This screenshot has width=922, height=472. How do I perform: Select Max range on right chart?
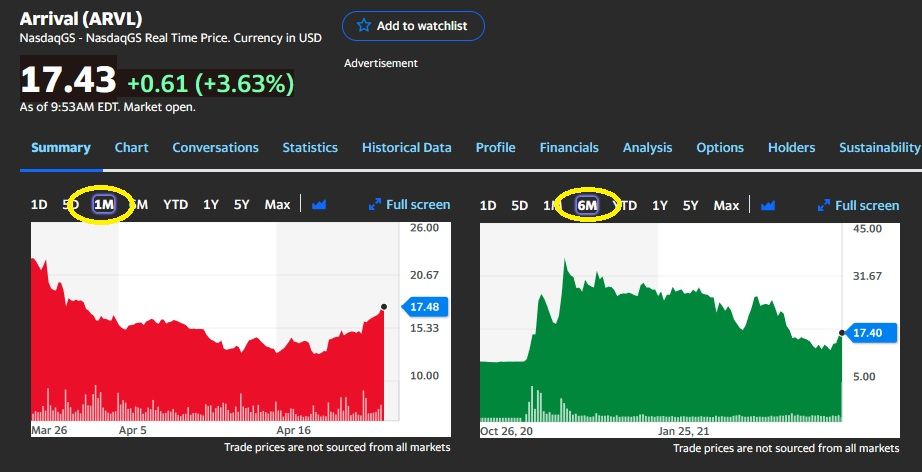726,206
